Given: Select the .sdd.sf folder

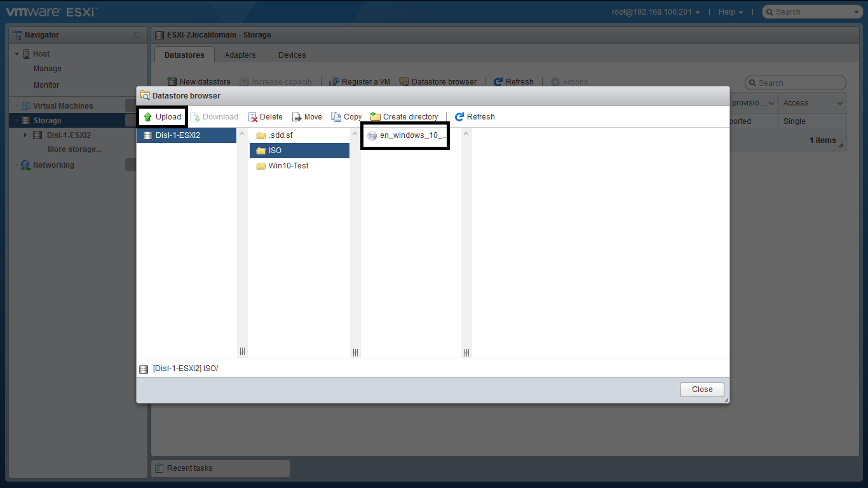Looking at the screenshot, I should pos(280,135).
